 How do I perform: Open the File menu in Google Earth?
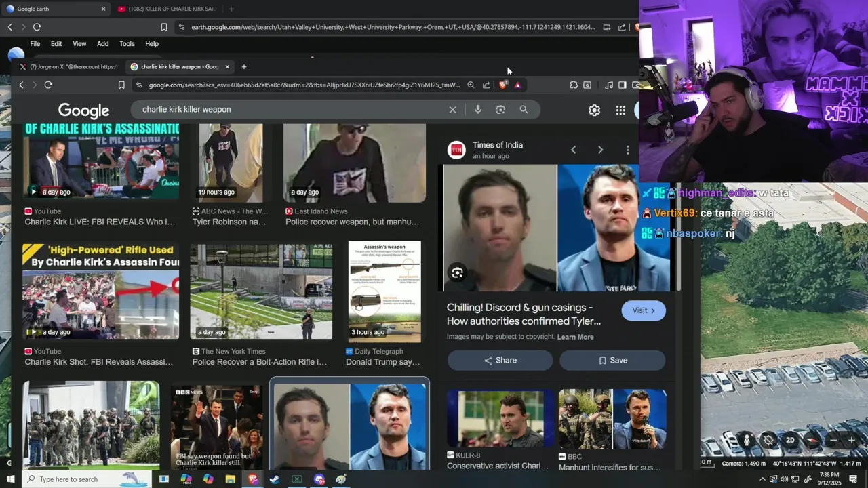[x=35, y=43]
